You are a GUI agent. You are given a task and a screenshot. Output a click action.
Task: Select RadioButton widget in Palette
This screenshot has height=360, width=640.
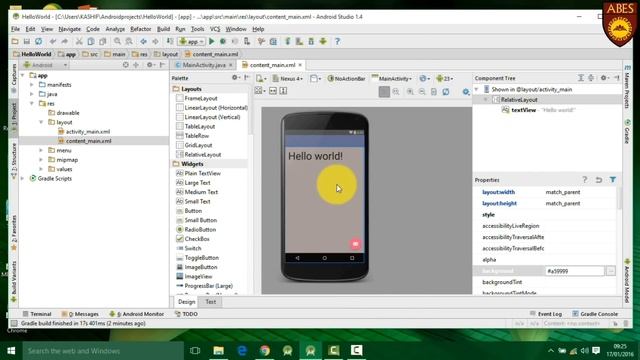point(196,229)
